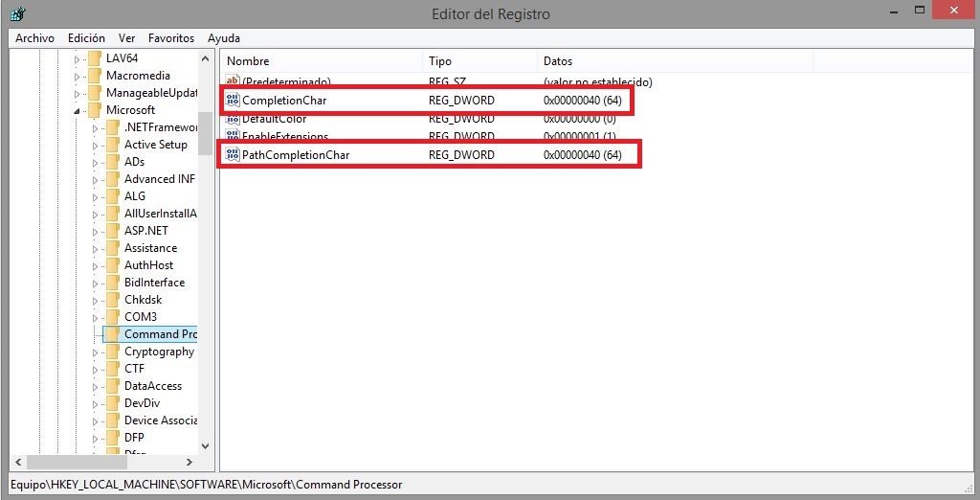
Task: Open the Ayuda menu
Action: [224, 38]
